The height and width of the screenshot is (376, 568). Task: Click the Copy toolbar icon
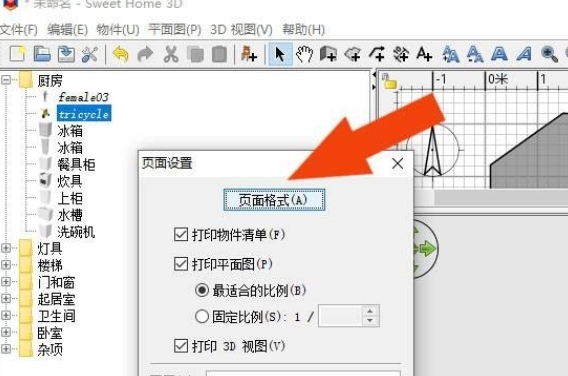196,55
